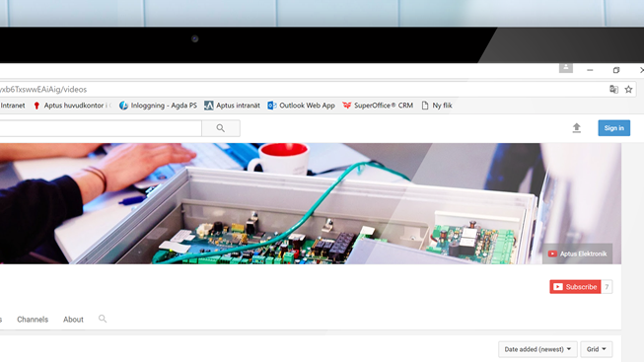Open the Aptus intranät bookmark
The image size is (644, 362).
232,106
